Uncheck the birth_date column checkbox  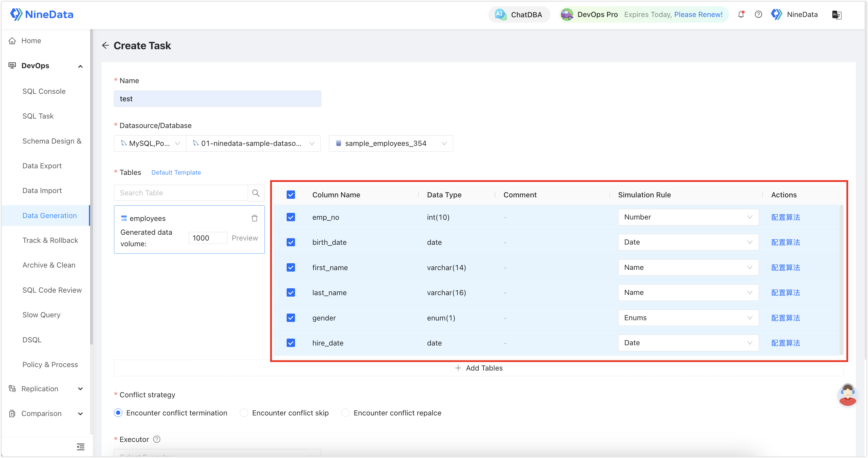click(291, 242)
